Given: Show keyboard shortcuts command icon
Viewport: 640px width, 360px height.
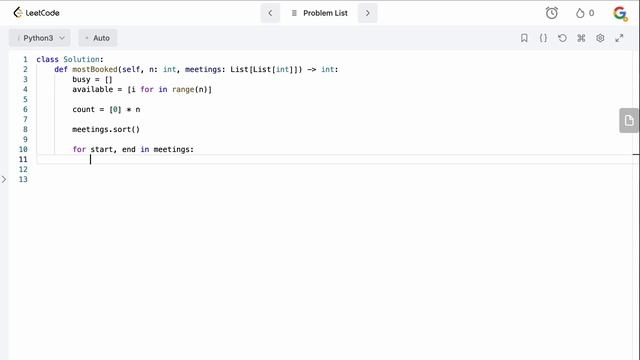Looking at the screenshot, I should 581,38.
